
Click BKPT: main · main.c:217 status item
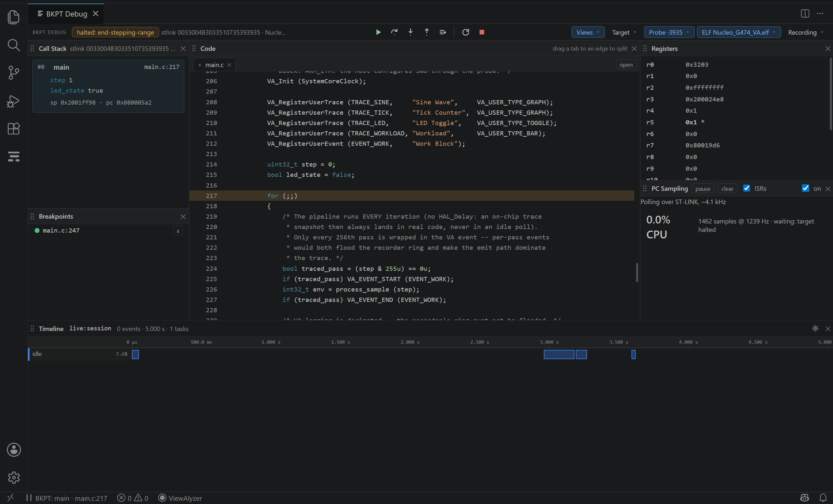(x=67, y=498)
